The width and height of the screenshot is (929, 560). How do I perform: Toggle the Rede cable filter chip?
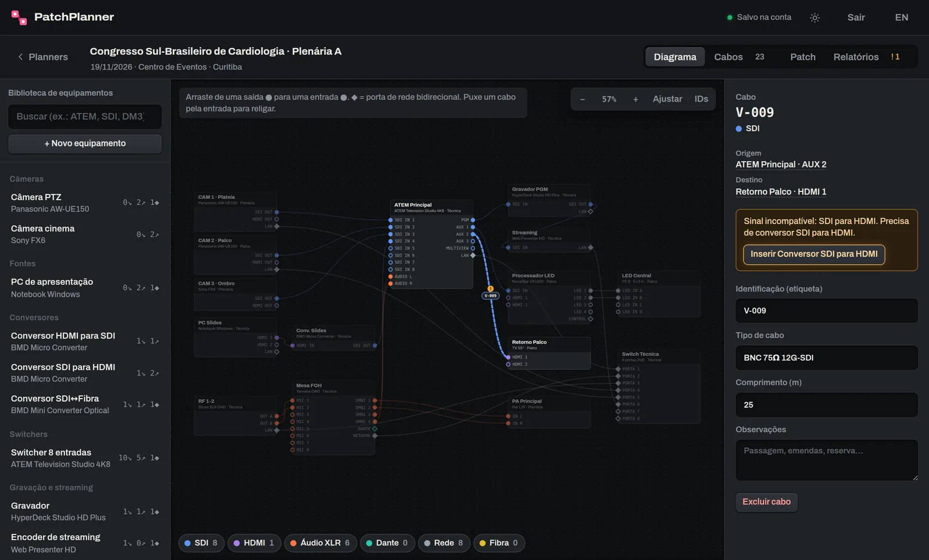click(x=444, y=543)
